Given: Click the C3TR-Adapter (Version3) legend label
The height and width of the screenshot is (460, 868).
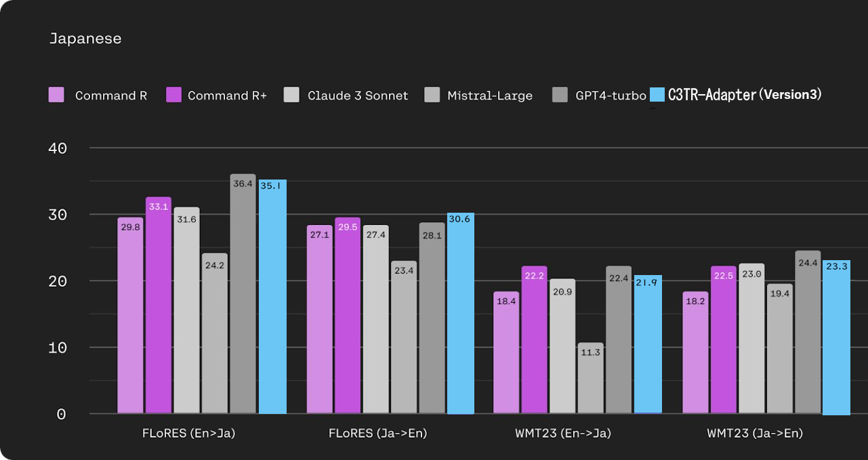Looking at the screenshot, I should (745, 95).
